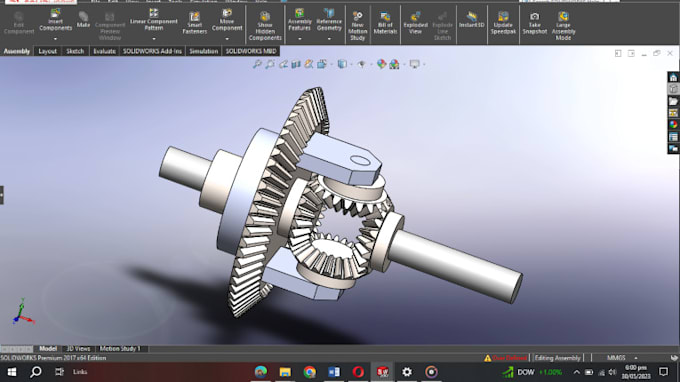Screen dimensions: 680x382
Task: Click Edit Appearance color ball icon
Action: [x=381, y=64]
